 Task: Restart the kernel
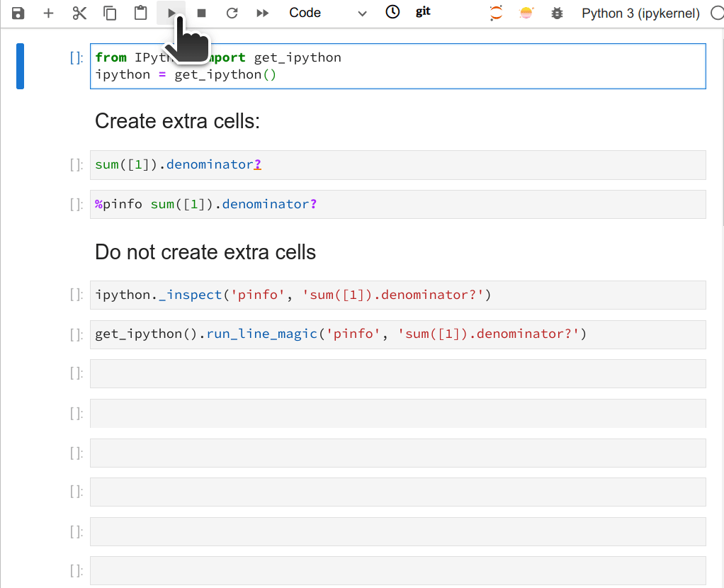coord(232,13)
